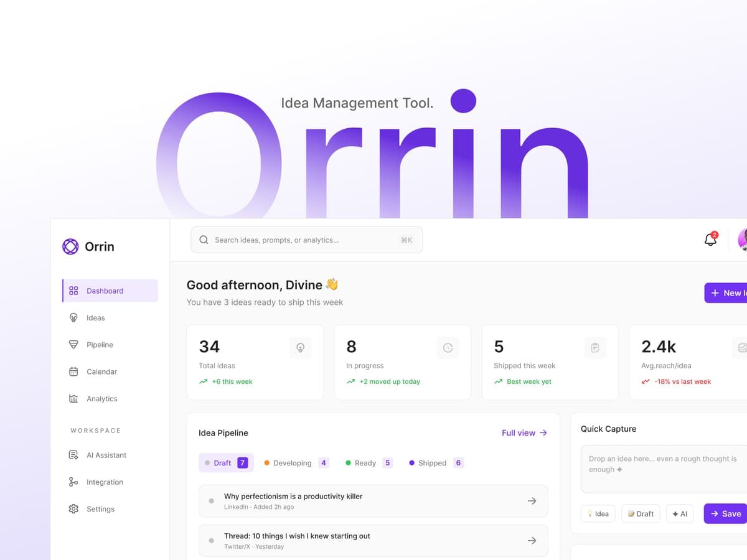Switch to the Ready pipeline tab
The height and width of the screenshot is (560, 747).
(x=369, y=463)
